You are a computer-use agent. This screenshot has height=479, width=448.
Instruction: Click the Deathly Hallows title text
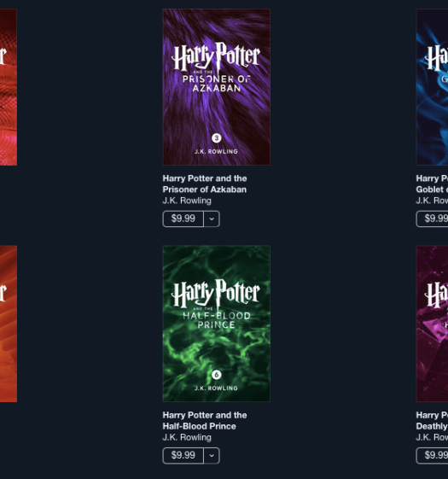point(432,421)
